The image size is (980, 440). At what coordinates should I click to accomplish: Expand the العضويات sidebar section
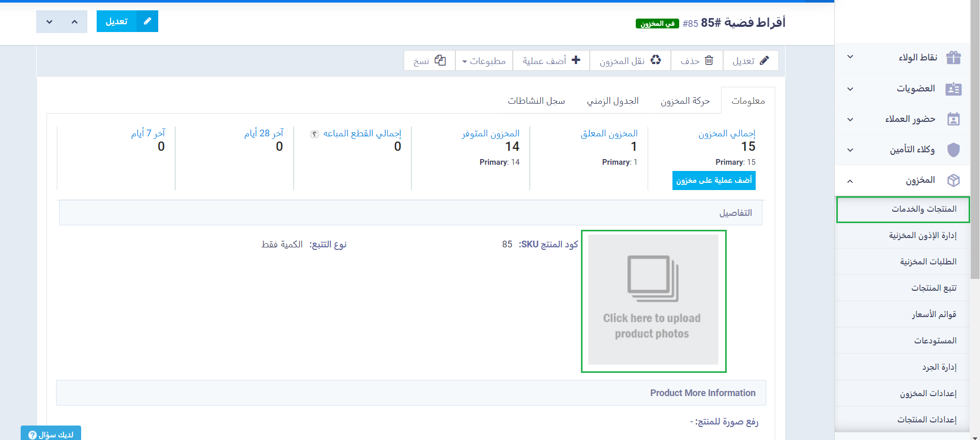850,89
